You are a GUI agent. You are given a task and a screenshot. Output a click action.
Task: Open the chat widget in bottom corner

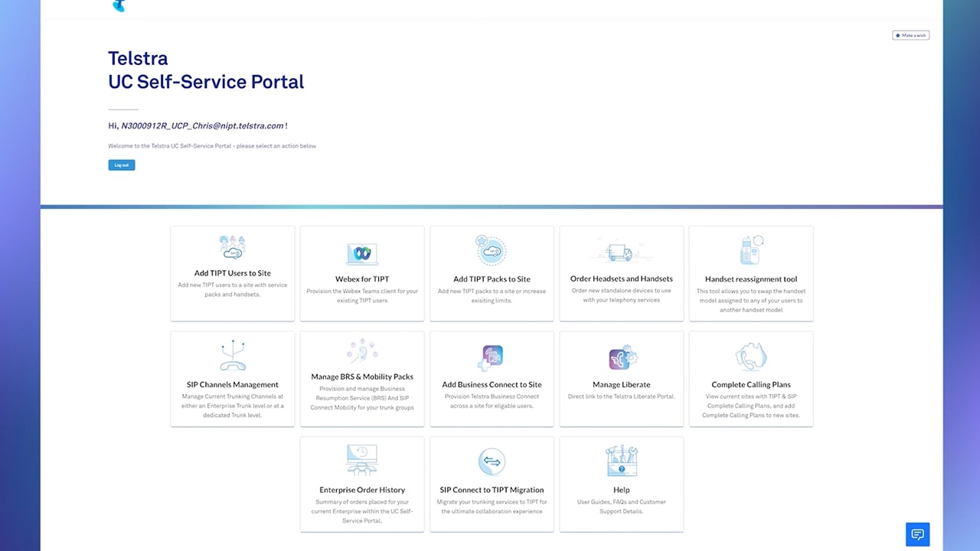pyautogui.click(x=917, y=534)
